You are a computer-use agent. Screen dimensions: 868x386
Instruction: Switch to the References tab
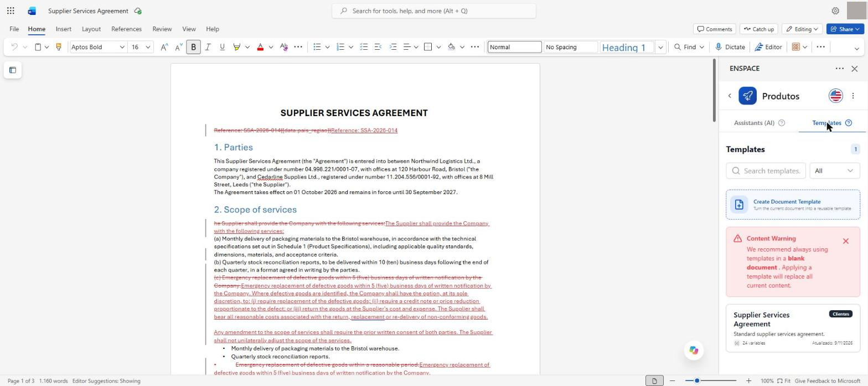[126, 29]
